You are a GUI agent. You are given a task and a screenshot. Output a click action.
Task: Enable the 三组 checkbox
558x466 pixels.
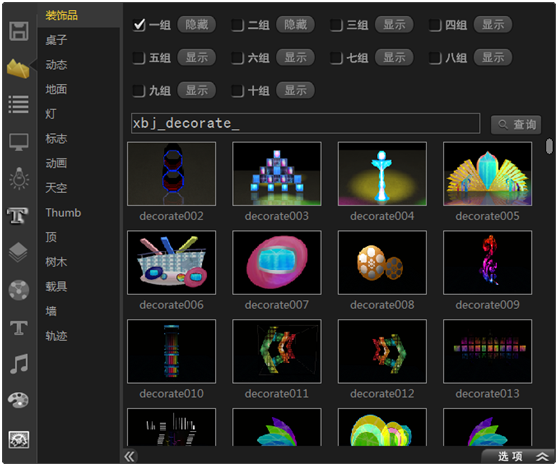point(336,25)
